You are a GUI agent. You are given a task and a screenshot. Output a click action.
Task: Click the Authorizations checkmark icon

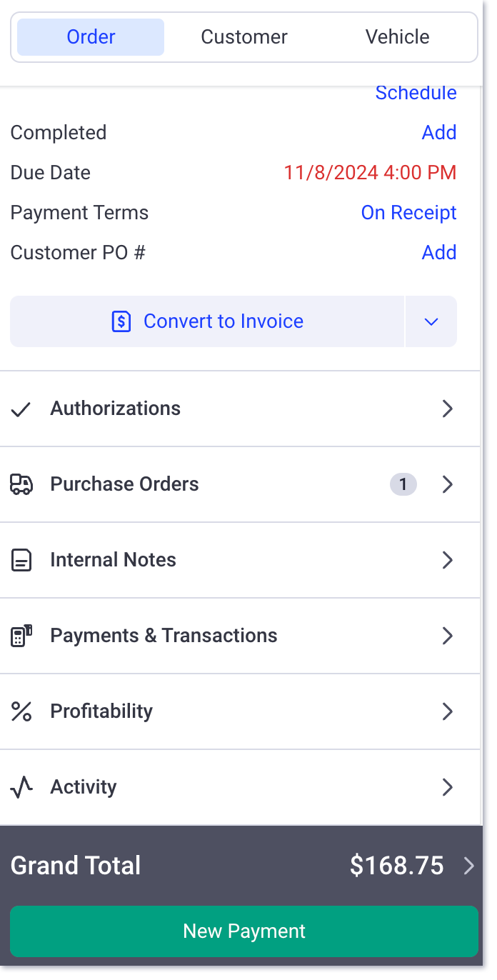21,409
